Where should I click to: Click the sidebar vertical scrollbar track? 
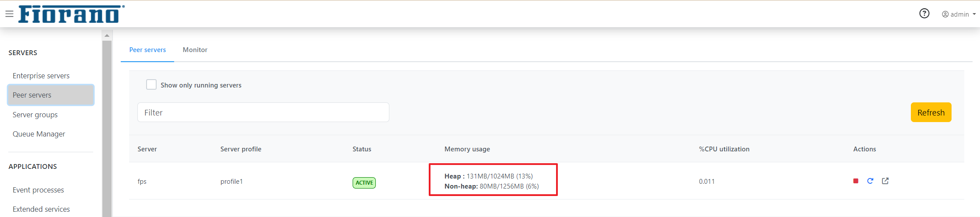[x=107, y=129]
